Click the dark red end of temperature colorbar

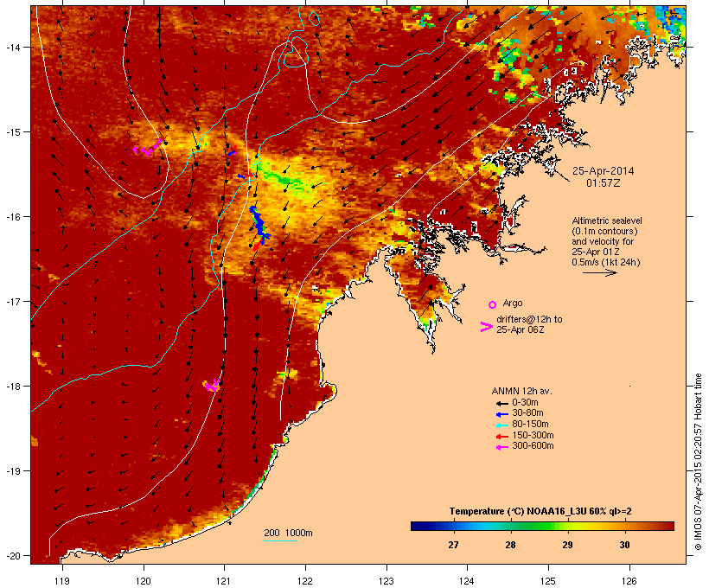[670, 526]
